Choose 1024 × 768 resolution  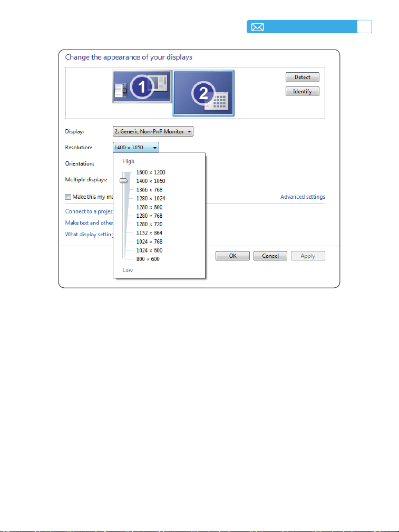[x=149, y=241]
